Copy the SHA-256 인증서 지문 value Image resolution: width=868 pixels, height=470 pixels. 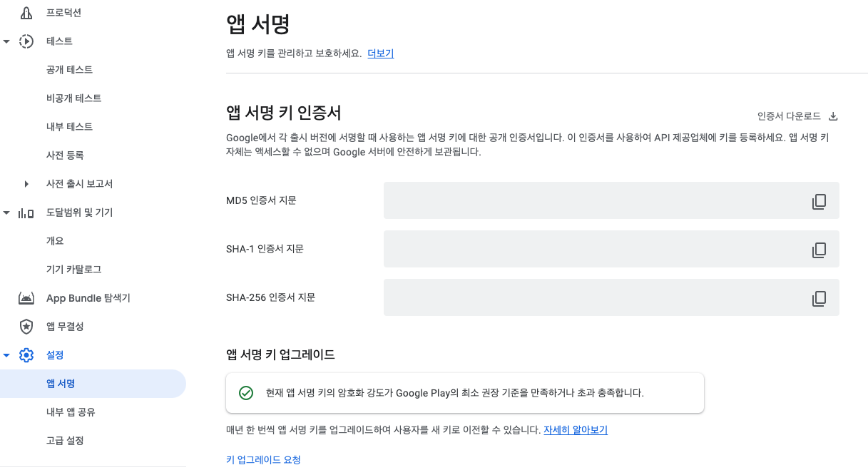coord(819,298)
